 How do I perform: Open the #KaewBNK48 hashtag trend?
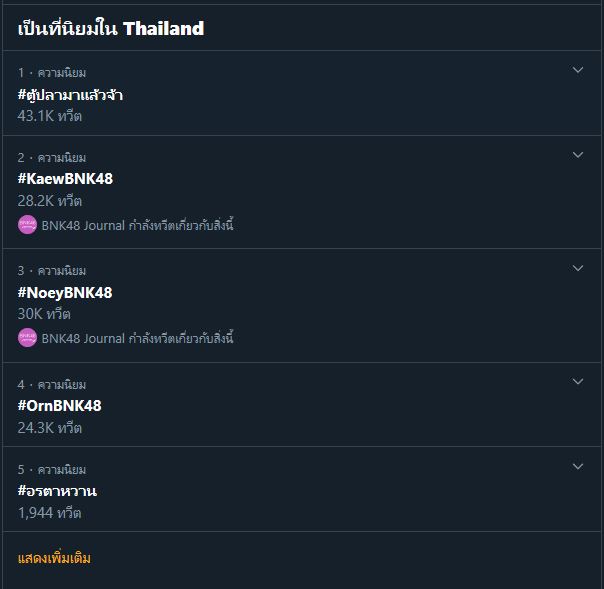point(65,179)
